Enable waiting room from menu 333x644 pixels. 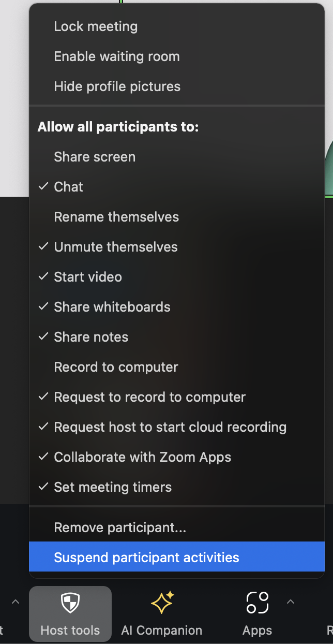click(117, 56)
